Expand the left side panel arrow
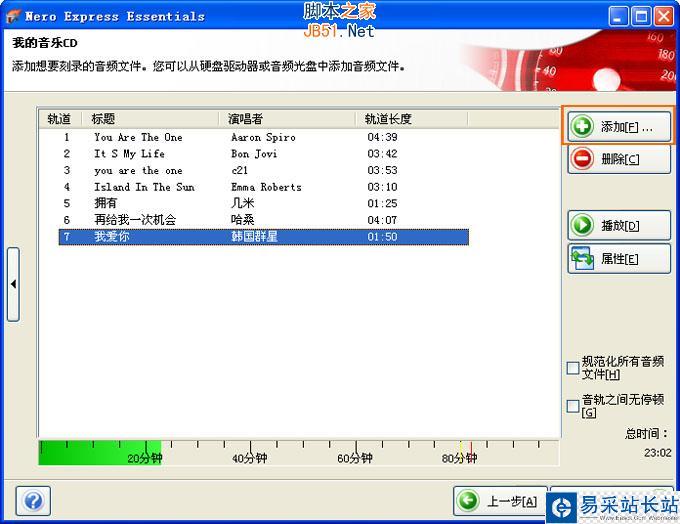Screen dimensions: 680x524 13,284
